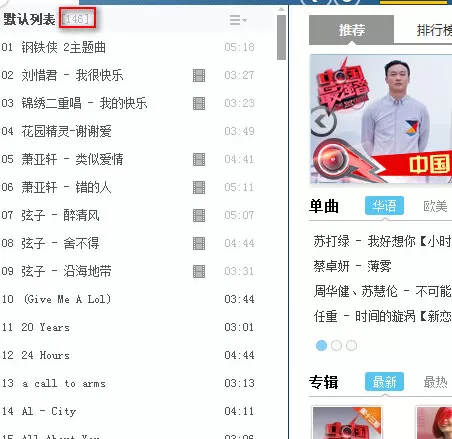The height and width of the screenshot is (439, 452).
Task: Click MV icon for 锦绣二重唱 - 我的快乐
Action: [199, 103]
